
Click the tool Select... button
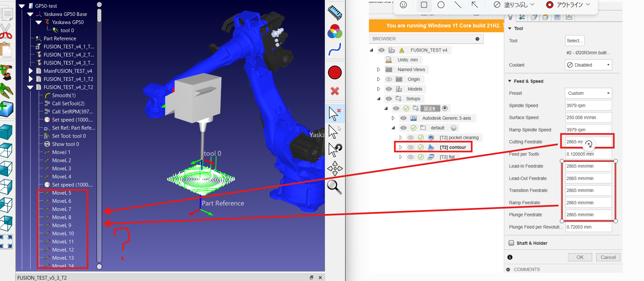click(x=575, y=41)
